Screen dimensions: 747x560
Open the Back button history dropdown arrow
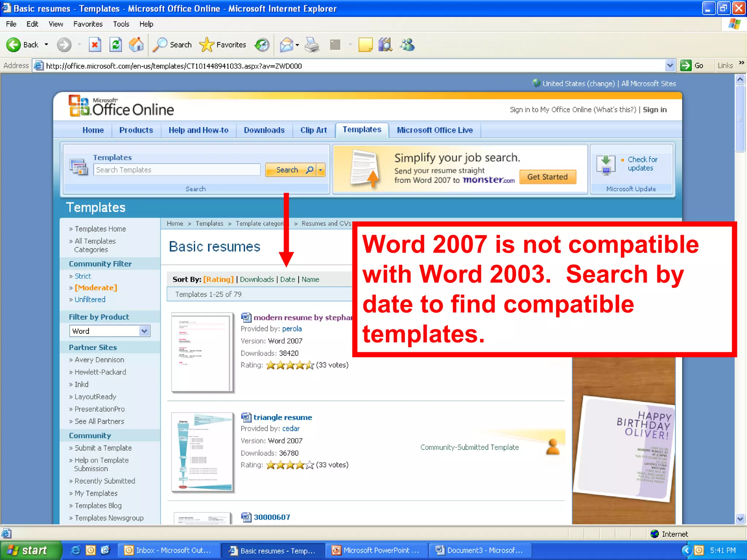pos(46,45)
